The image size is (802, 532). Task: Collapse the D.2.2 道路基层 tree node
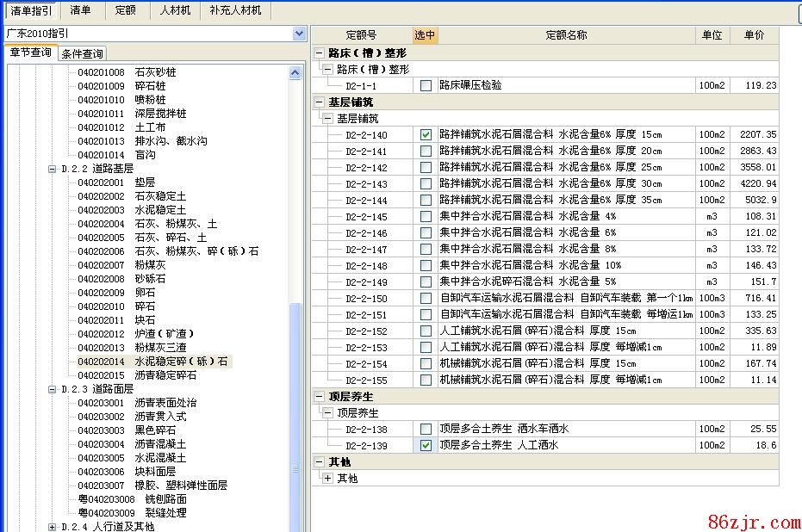pos(53,169)
